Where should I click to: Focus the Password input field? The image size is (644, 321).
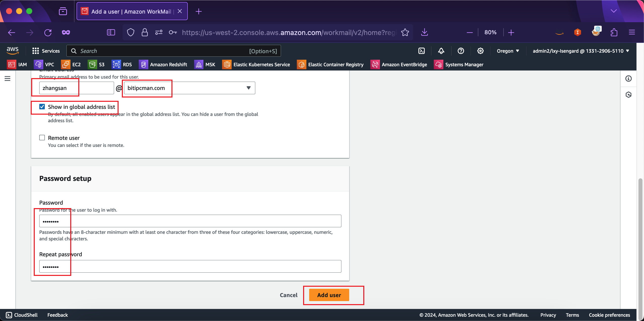(x=190, y=221)
